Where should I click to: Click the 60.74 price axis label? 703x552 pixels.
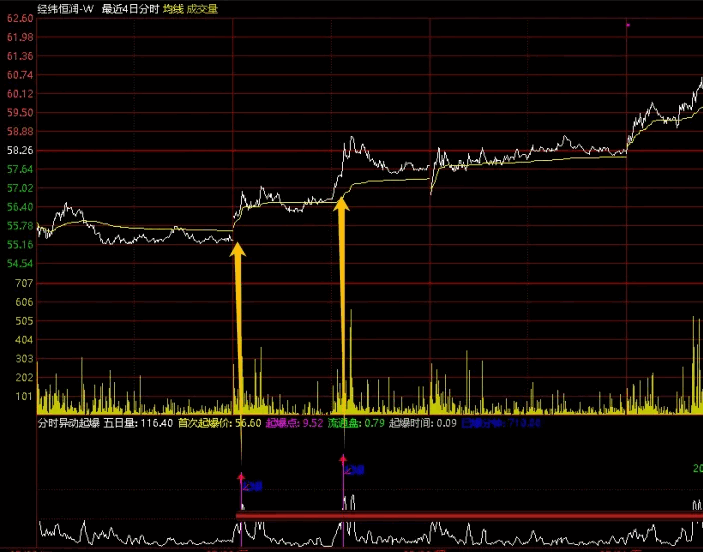(20, 75)
